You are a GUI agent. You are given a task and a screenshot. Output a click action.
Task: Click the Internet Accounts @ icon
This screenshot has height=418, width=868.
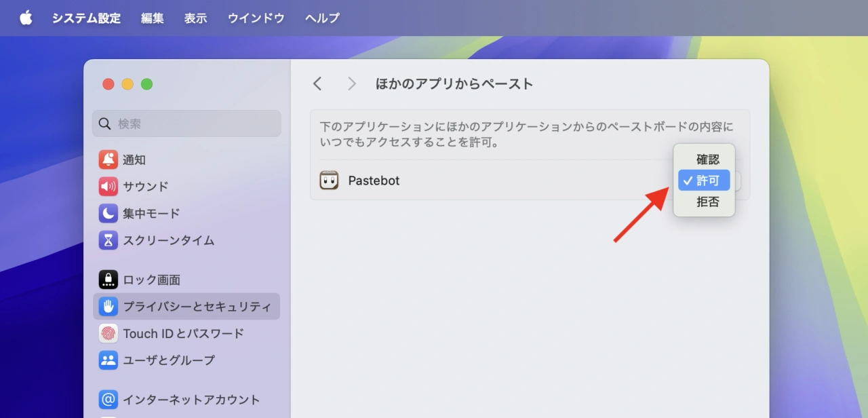pyautogui.click(x=108, y=400)
